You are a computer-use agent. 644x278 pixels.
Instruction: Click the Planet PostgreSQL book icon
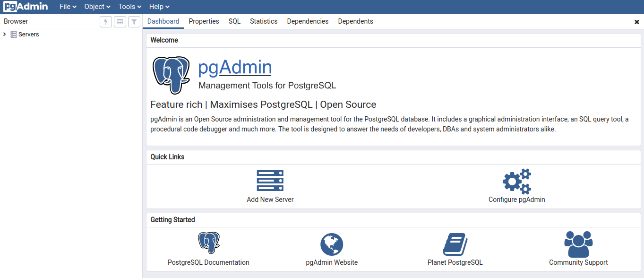455,244
